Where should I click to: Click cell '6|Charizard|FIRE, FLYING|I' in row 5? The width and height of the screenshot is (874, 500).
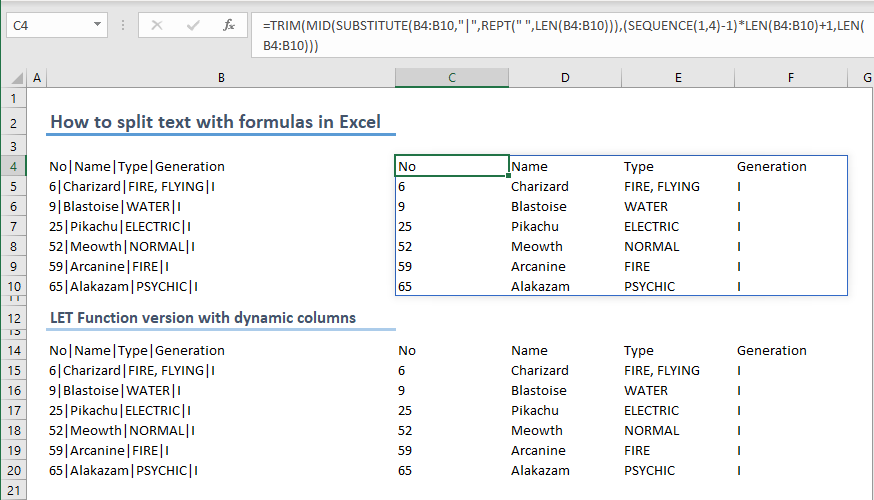coord(132,186)
